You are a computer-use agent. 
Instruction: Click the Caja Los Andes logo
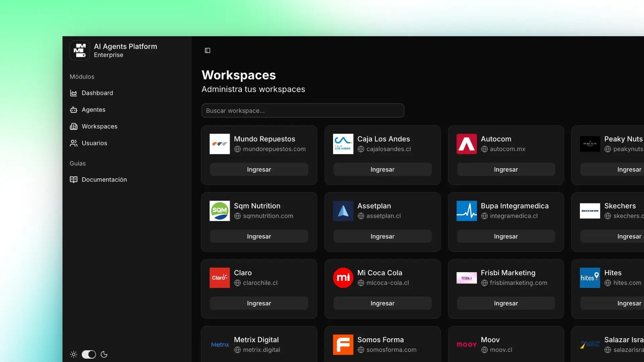coord(343,144)
